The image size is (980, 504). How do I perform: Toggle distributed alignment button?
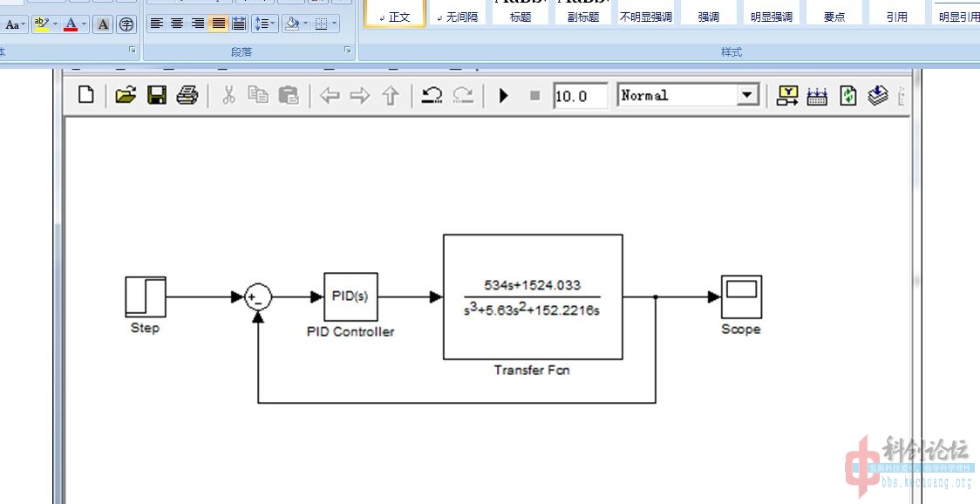point(239,24)
